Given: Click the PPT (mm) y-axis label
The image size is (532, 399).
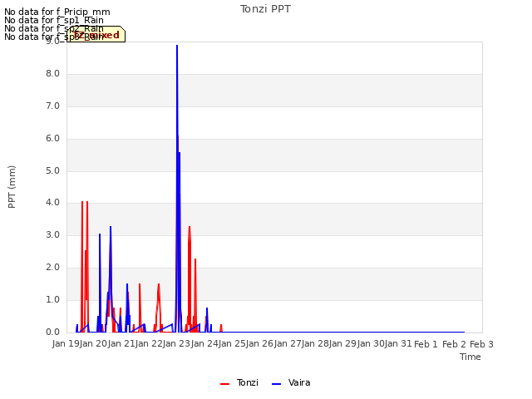Looking at the screenshot, I should tap(12, 187).
